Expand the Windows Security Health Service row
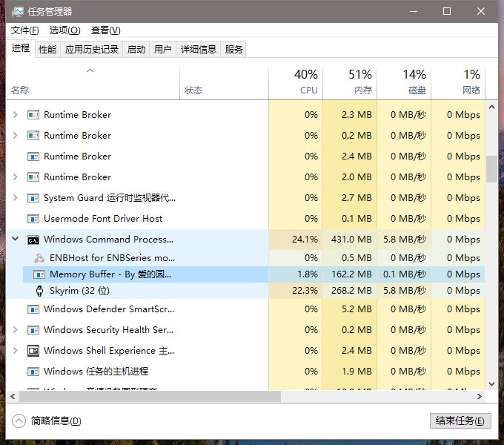This screenshot has height=445, width=504. click(x=16, y=330)
